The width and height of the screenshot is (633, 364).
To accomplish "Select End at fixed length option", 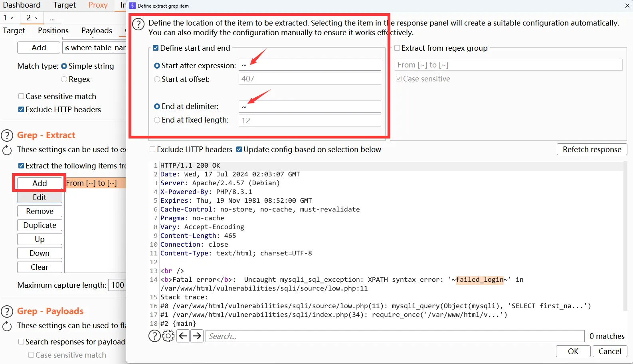I will 157,120.
